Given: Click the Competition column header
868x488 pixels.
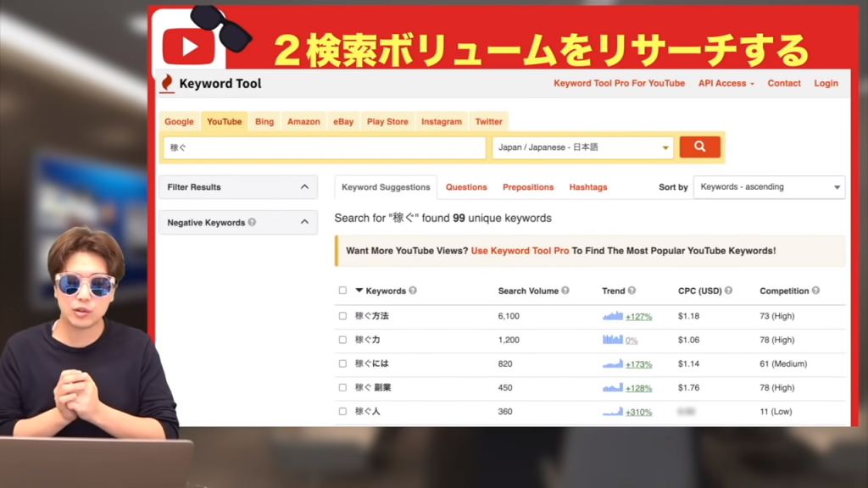Looking at the screenshot, I should click(x=784, y=291).
